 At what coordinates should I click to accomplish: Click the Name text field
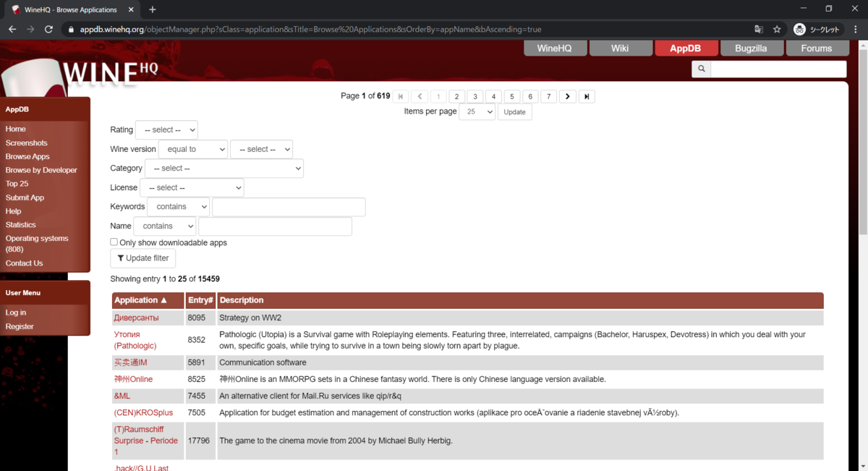(x=275, y=226)
